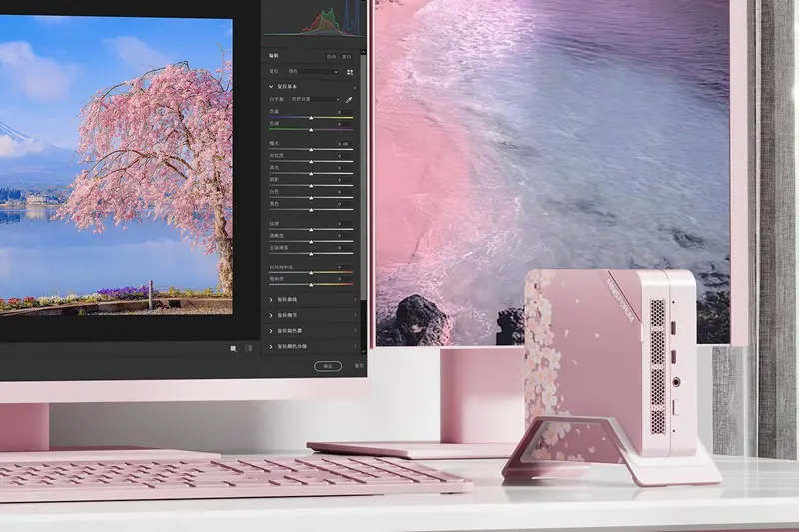
Task: Click the Clarity (清晰度) slider handle
Action: point(311,242)
